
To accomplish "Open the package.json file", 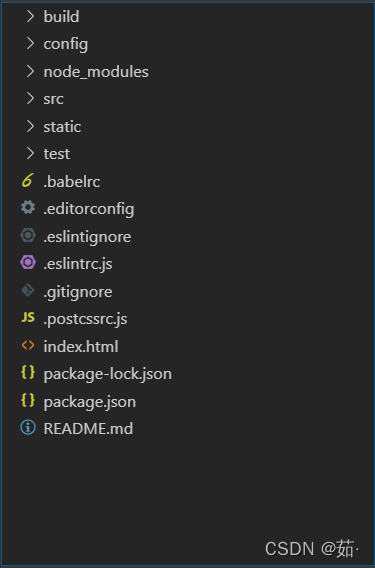I will click(90, 402).
